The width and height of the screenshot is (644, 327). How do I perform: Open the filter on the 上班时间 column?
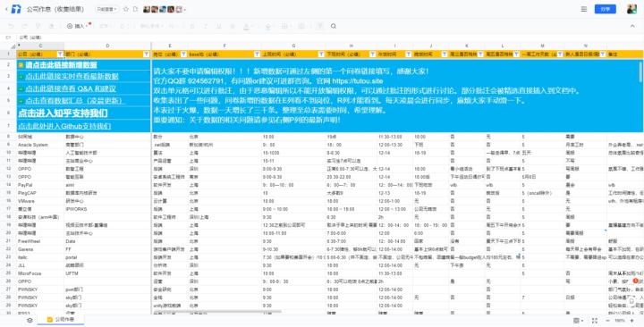tap(321, 54)
